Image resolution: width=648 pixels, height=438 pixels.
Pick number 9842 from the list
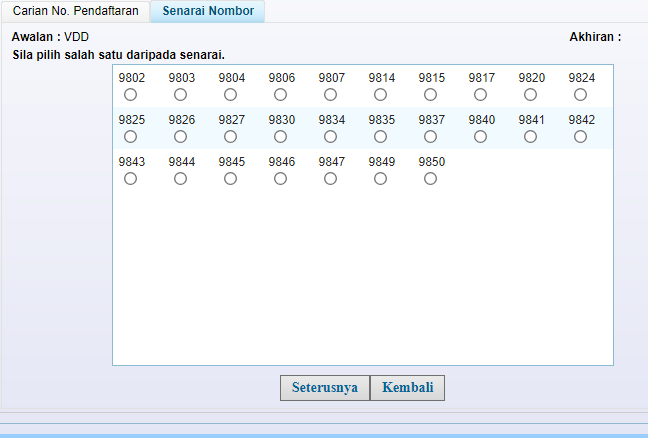(x=580, y=137)
